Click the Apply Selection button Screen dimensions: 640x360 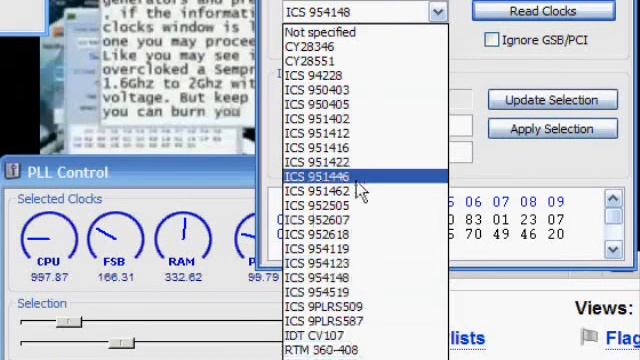[553, 129]
